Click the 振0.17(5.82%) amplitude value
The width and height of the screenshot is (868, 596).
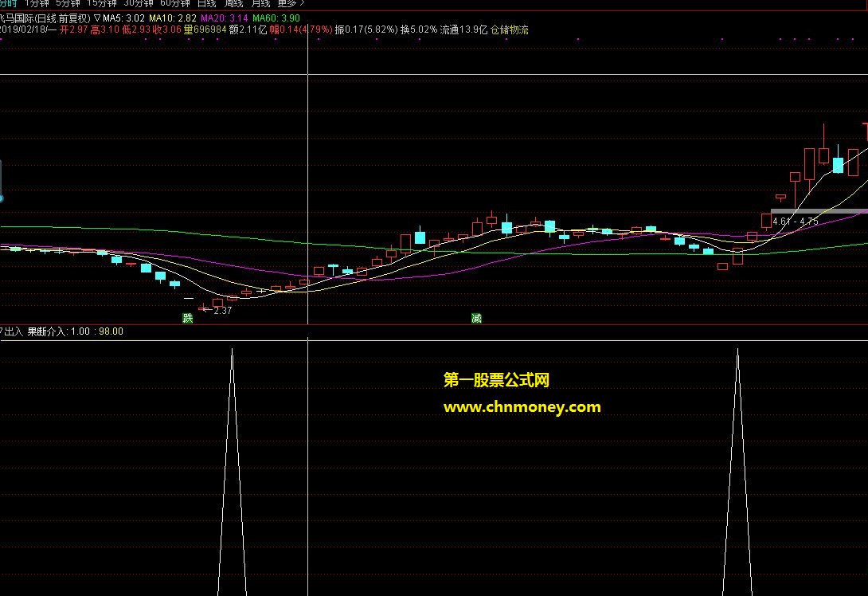pos(366,29)
